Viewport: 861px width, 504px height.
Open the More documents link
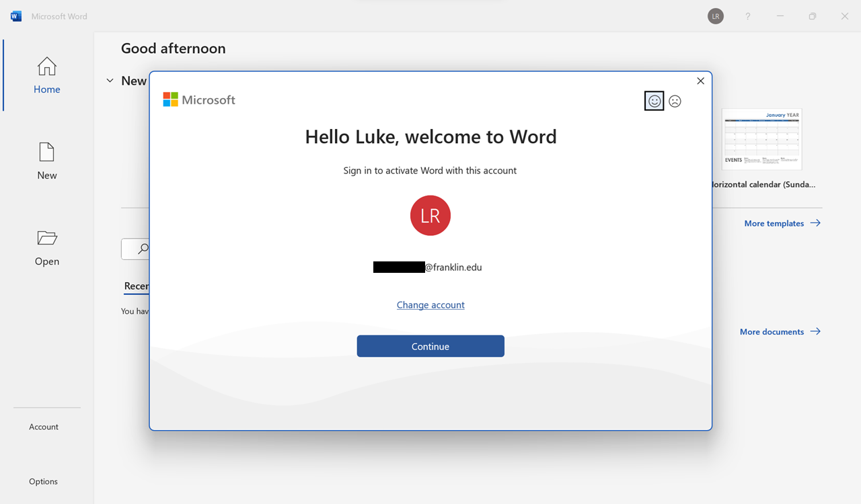[x=780, y=331]
